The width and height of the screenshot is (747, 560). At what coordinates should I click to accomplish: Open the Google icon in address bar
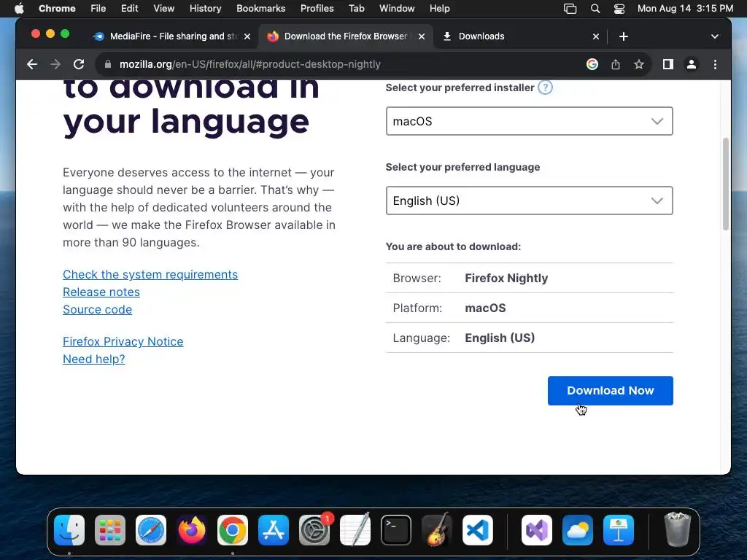[x=592, y=64]
